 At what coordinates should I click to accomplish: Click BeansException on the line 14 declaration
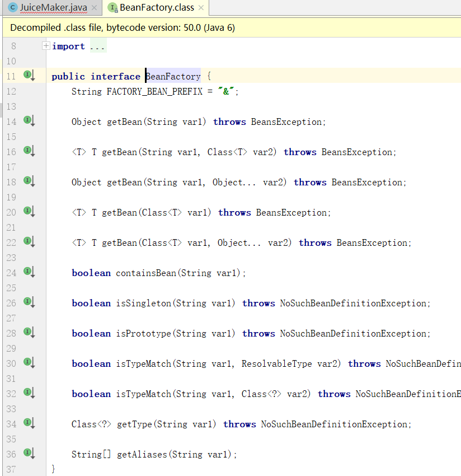click(286, 122)
